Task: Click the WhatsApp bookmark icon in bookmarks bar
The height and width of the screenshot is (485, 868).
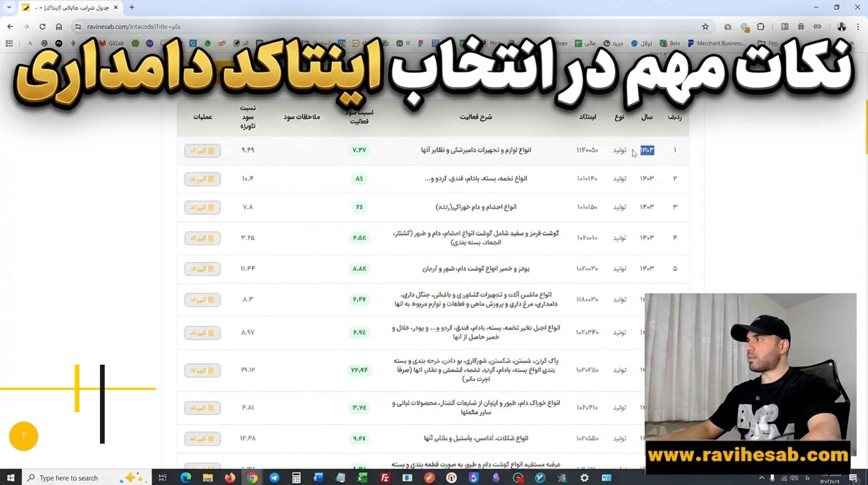Action: [x=208, y=43]
